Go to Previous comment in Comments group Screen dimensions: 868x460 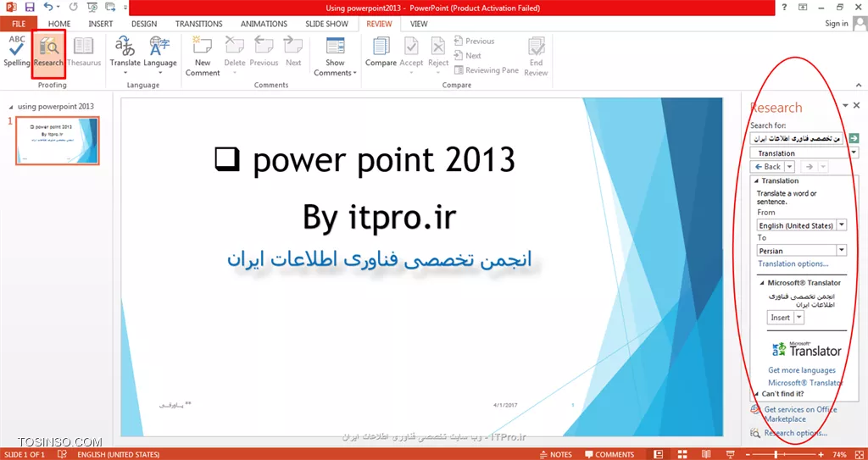pyautogui.click(x=264, y=52)
